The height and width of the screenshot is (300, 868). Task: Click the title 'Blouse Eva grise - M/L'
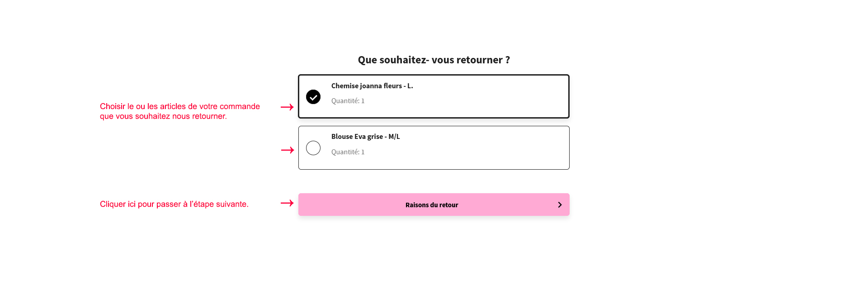[366, 137]
